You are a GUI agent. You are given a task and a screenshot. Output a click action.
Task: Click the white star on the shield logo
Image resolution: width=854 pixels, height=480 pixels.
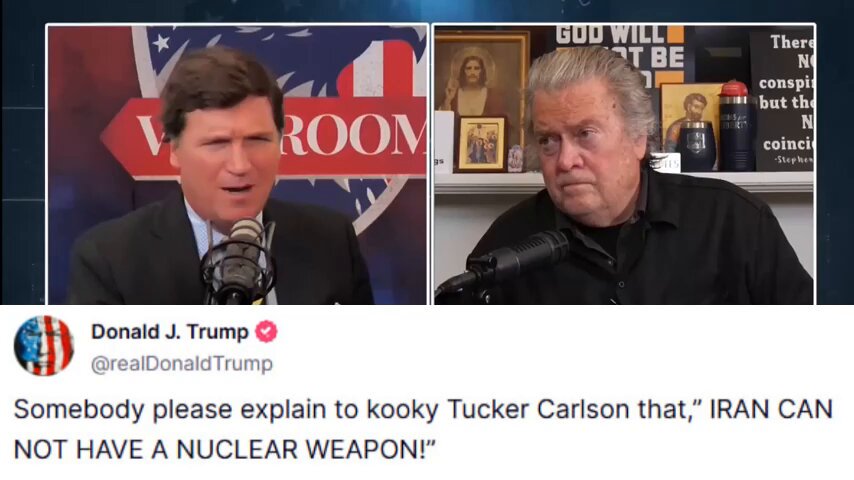pyautogui.click(x=160, y=41)
